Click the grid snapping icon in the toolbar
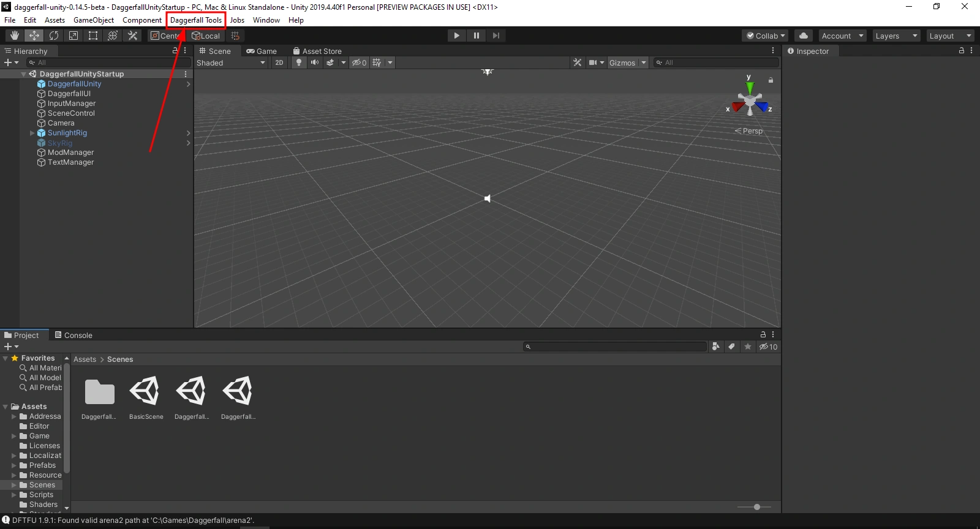 click(235, 36)
